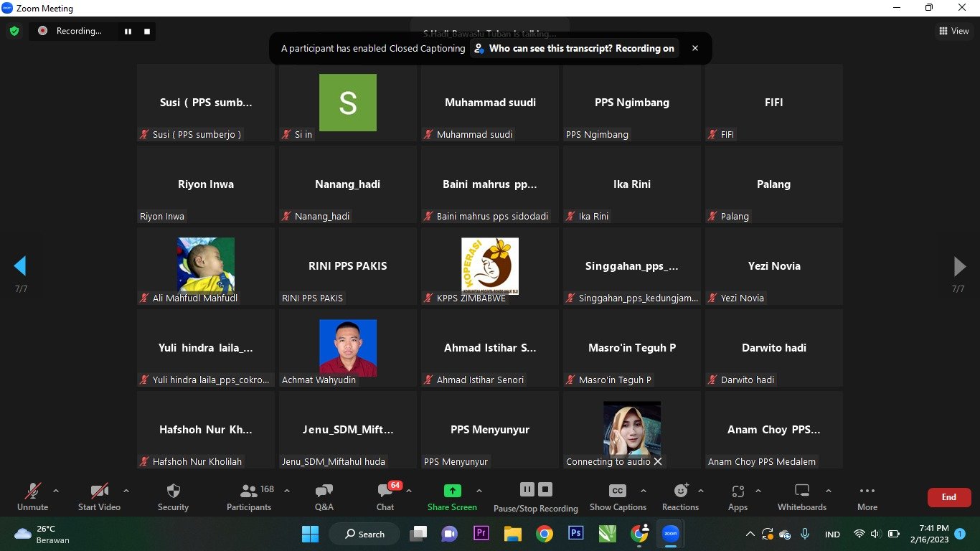Toggle Show Captions
The width and height of the screenshot is (980, 551).
pyautogui.click(x=618, y=497)
